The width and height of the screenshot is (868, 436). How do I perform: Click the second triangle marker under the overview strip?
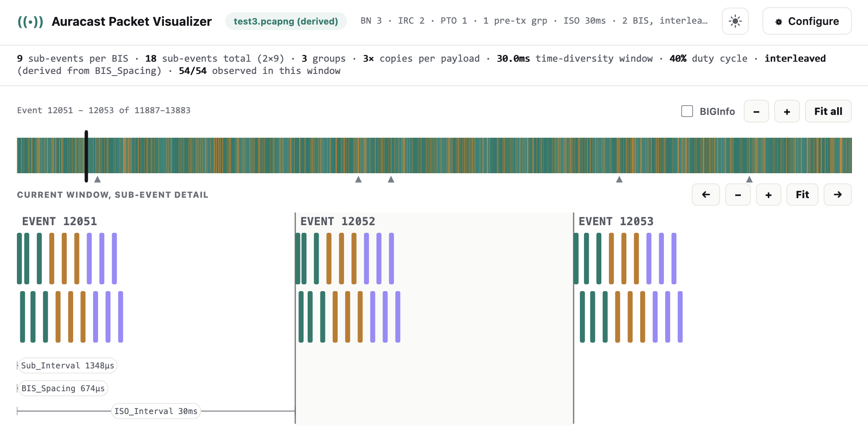click(358, 179)
